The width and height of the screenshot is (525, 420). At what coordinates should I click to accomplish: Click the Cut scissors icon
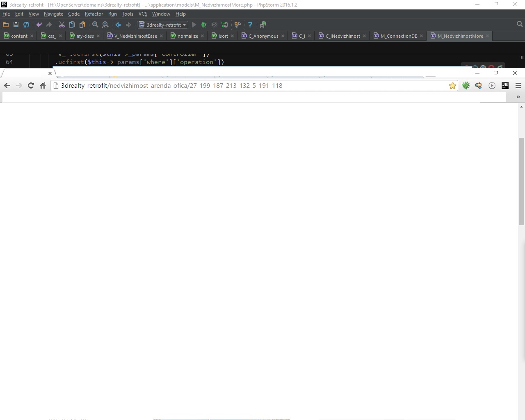pyautogui.click(x=62, y=25)
